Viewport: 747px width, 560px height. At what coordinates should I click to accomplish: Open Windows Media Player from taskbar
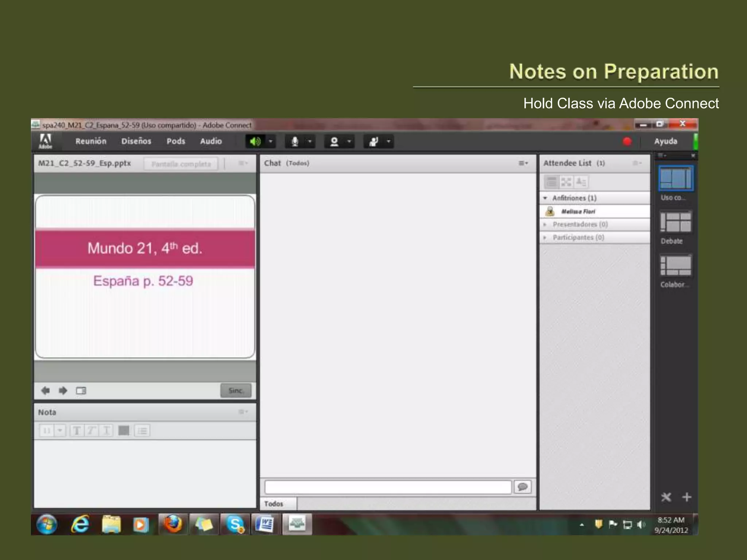(141, 525)
